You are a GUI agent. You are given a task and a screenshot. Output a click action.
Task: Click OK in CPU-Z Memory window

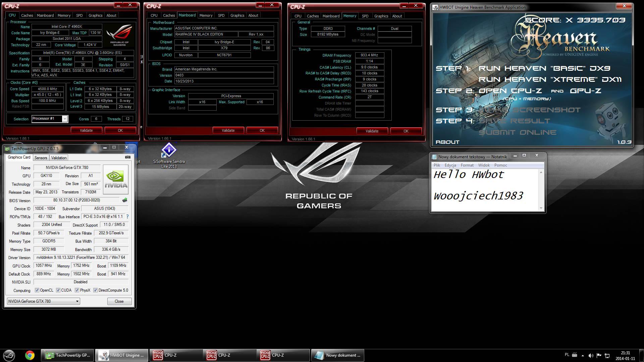point(406,131)
